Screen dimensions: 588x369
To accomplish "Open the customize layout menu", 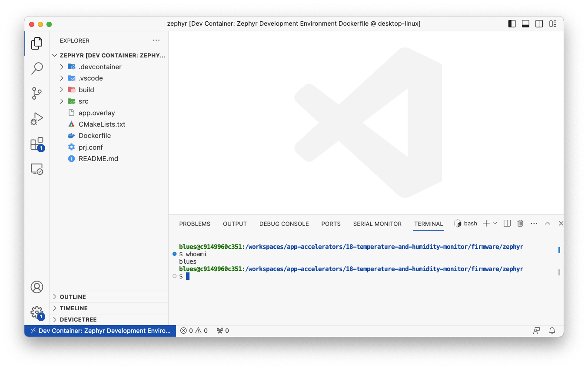I will tap(553, 24).
